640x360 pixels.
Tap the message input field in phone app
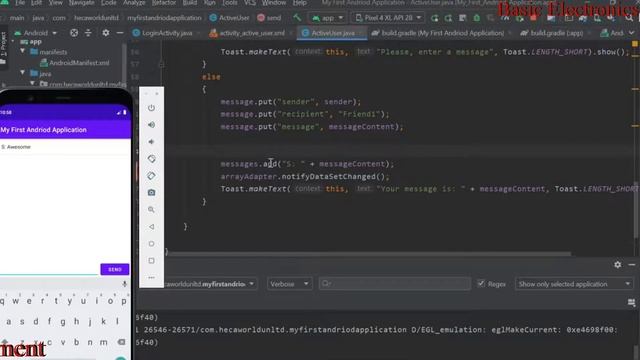(x=49, y=269)
